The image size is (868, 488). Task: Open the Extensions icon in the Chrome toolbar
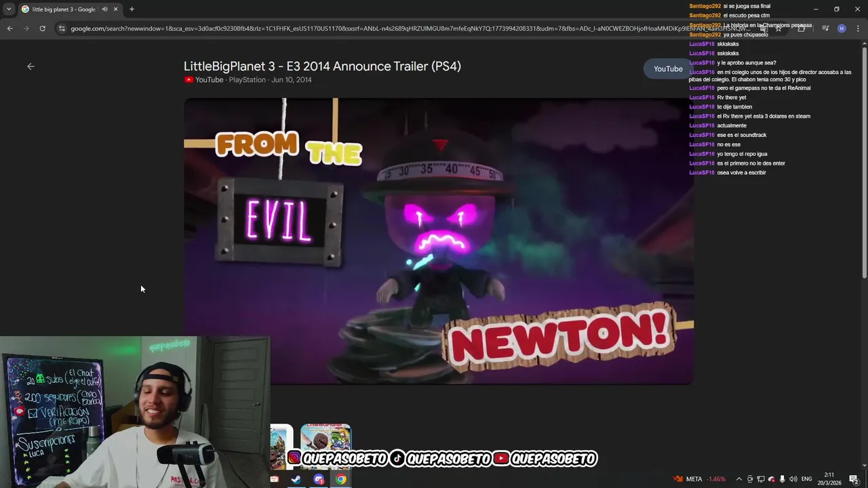802,28
